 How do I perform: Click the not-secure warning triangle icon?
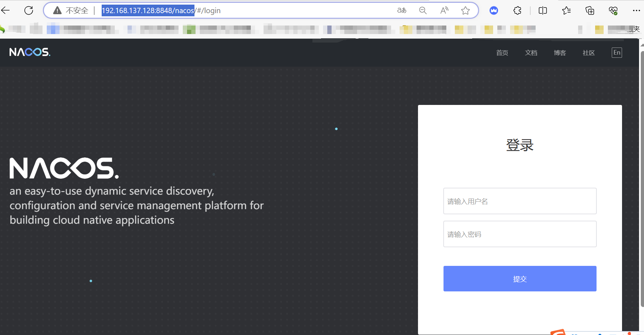(x=57, y=11)
